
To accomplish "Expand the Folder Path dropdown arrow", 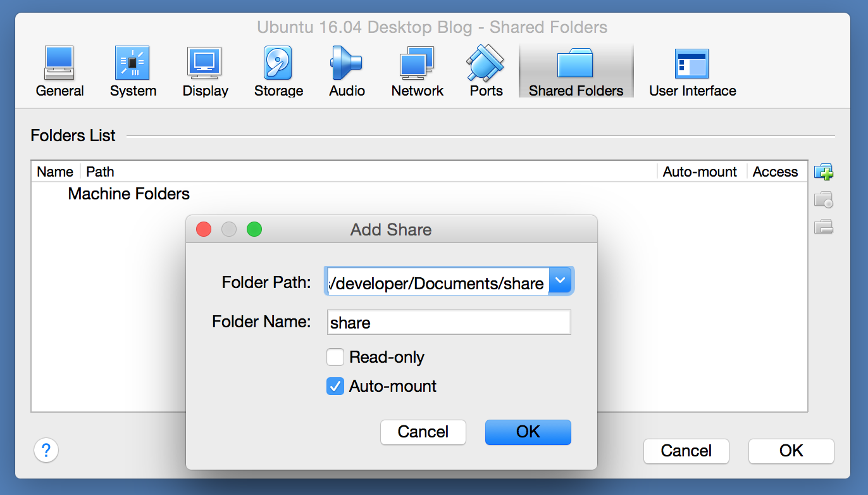I will point(561,281).
